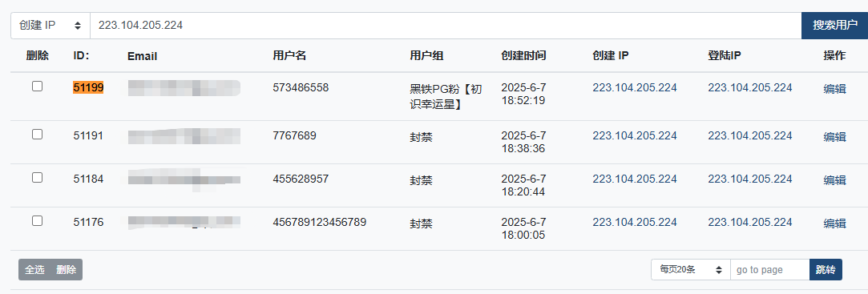Select the checkbox for user 51184
Screen dimensions: 868x294
pos(37,177)
